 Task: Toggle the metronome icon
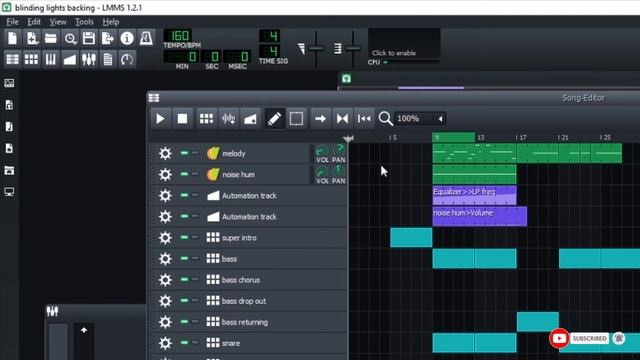(146, 38)
